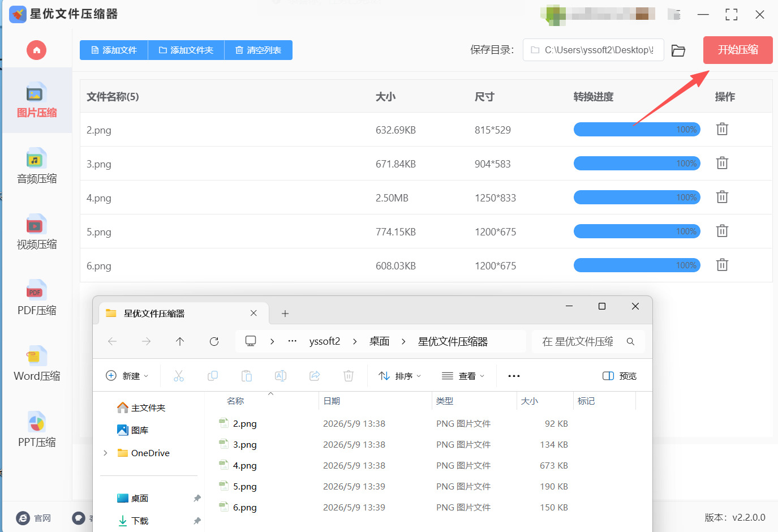Refresh the Explorer folder
This screenshot has height=532, width=778.
[x=214, y=341]
